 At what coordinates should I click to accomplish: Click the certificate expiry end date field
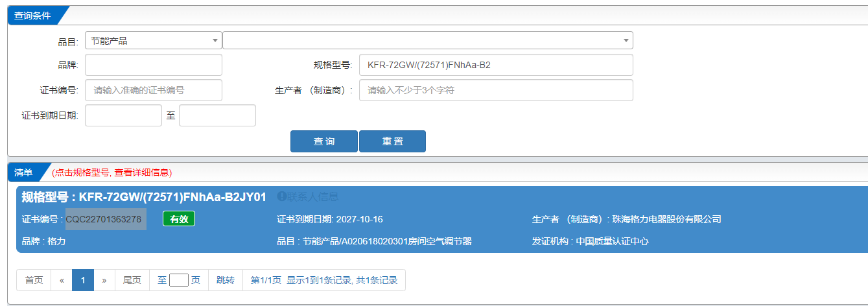pyautogui.click(x=217, y=115)
